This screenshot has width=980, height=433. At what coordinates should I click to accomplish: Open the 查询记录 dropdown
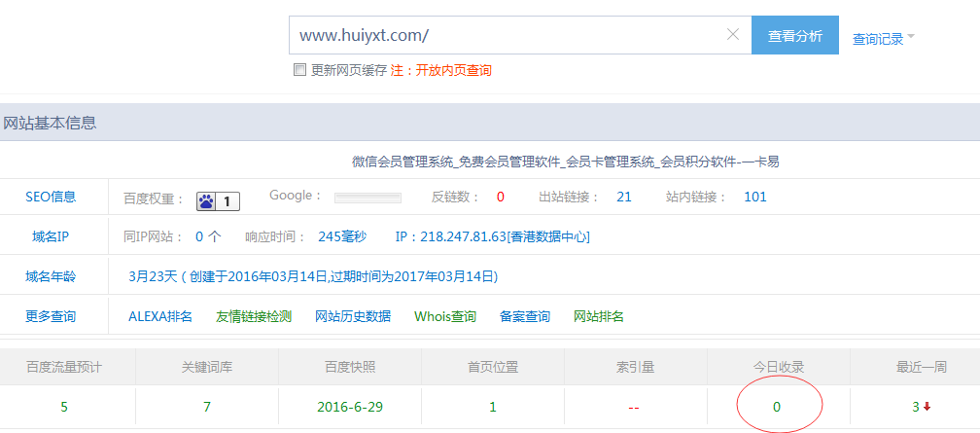[883, 39]
